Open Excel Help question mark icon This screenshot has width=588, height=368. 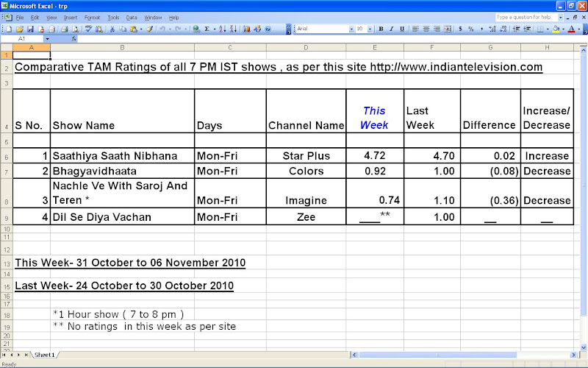pos(268,29)
